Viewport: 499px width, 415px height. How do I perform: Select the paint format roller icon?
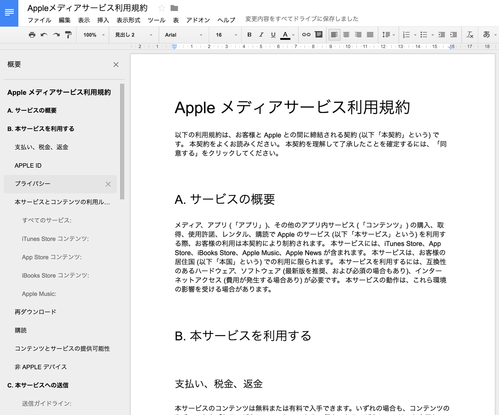[68, 35]
